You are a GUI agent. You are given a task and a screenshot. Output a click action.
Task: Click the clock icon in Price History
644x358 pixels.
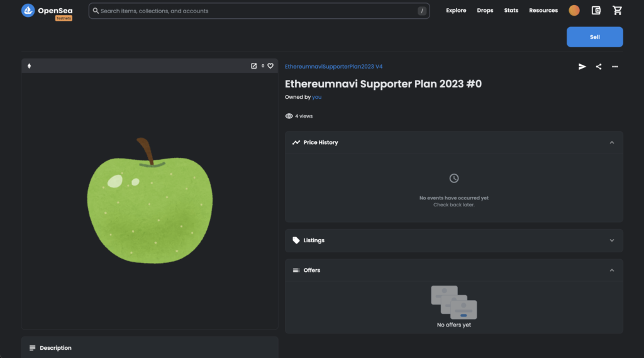pyautogui.click(x=454, y=178)
